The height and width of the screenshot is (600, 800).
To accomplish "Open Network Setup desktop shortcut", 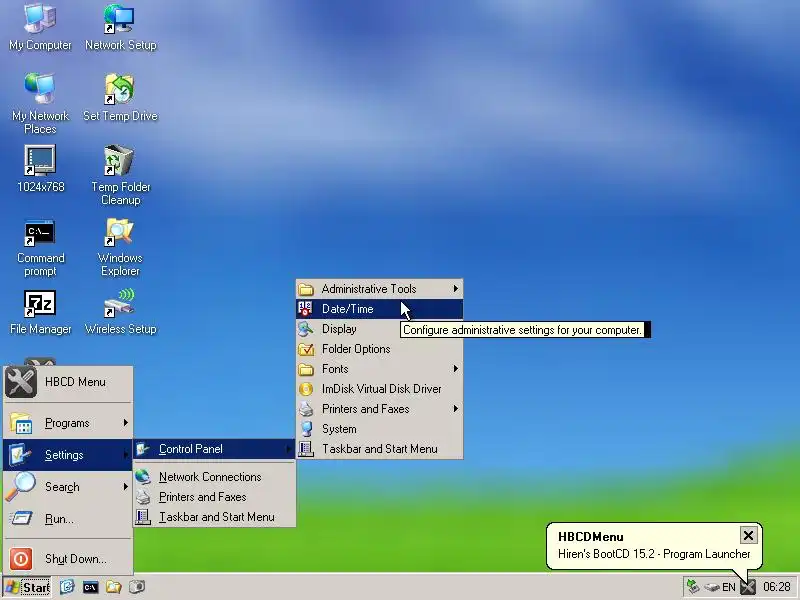I will [120, 27].
